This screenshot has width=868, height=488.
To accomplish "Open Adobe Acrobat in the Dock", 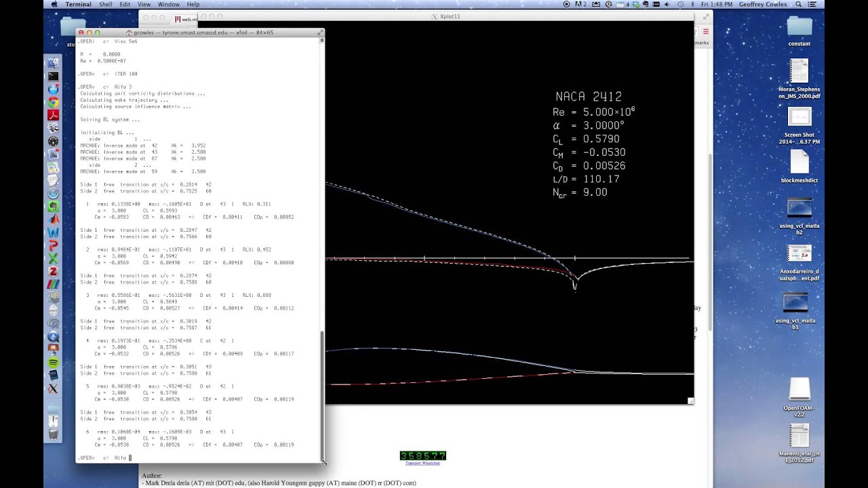I will 53,115.
